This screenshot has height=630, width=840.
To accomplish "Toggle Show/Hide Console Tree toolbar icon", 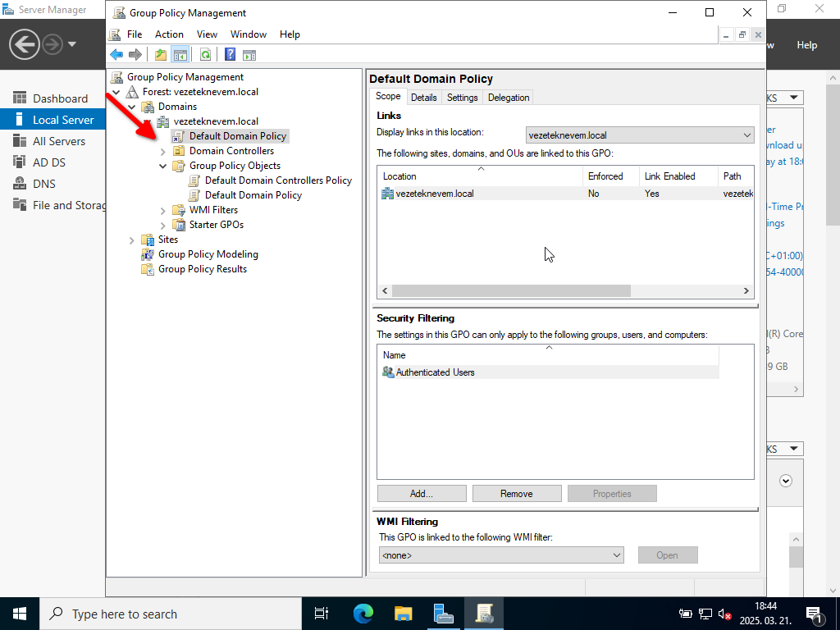I will [180, 55].
